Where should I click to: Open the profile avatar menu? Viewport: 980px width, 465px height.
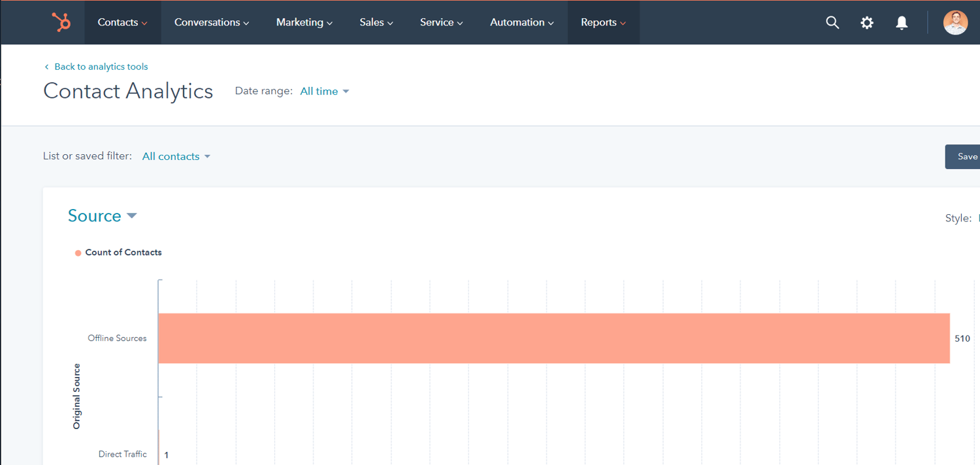coord(955,22)
